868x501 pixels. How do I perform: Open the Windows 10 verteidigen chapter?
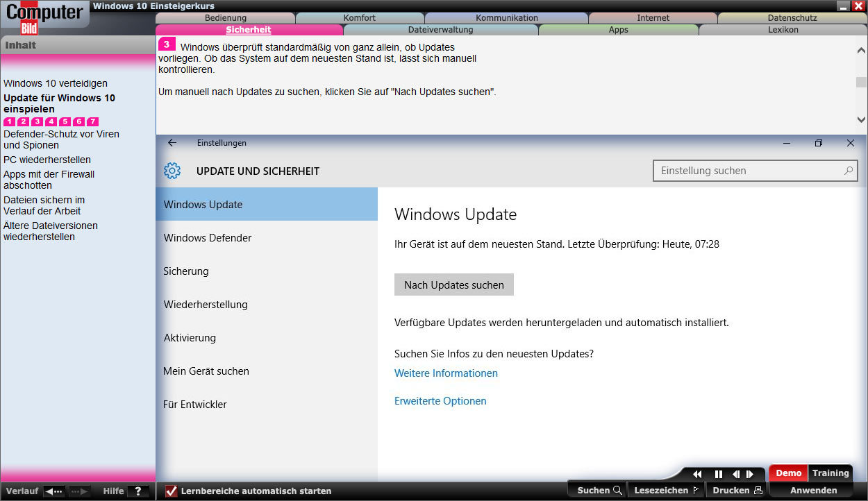56,83
